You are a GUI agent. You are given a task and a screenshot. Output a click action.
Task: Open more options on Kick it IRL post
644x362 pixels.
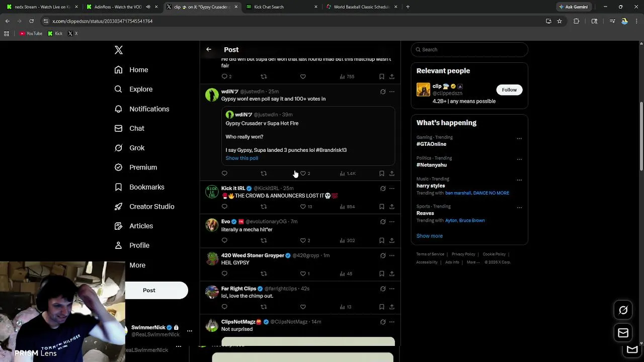392,189
